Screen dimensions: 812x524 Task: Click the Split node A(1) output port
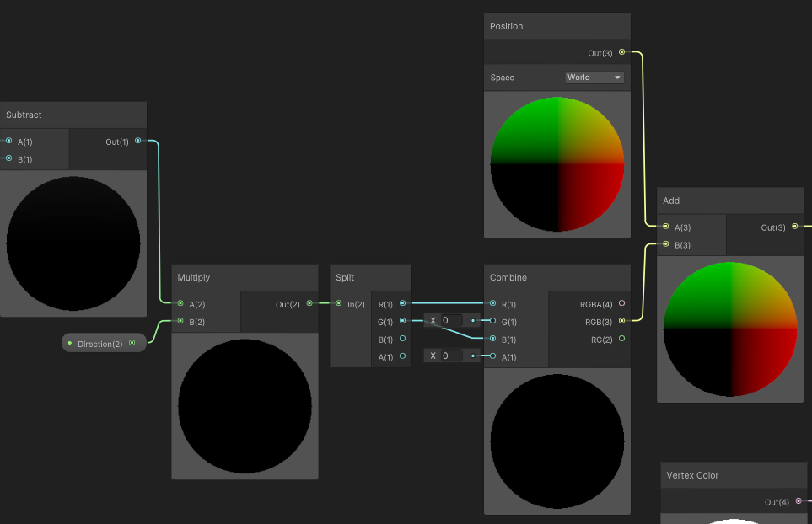402,356
